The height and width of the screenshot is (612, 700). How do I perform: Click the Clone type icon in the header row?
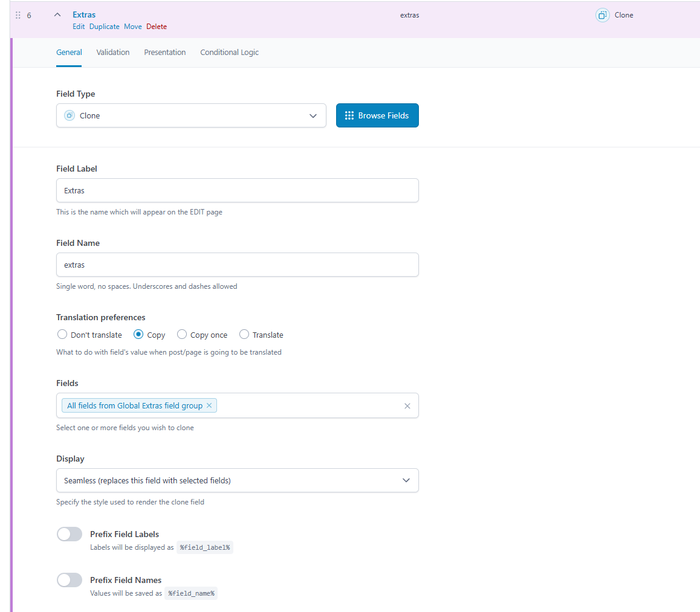point(602,15)
